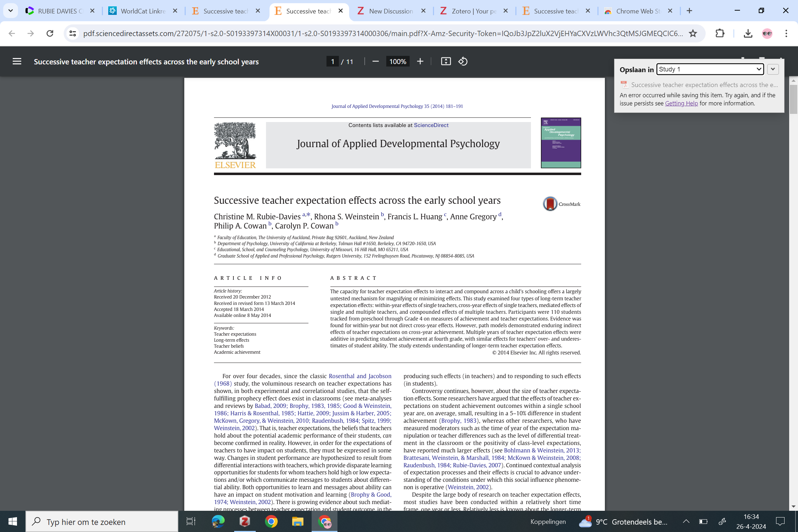
Task: Click the fit to page icon
Action: tap(446, 62)
